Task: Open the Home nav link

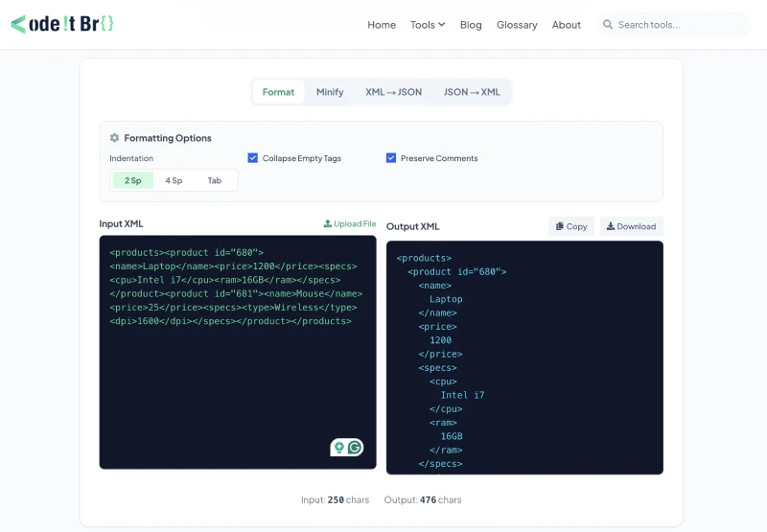Action: 382,25
